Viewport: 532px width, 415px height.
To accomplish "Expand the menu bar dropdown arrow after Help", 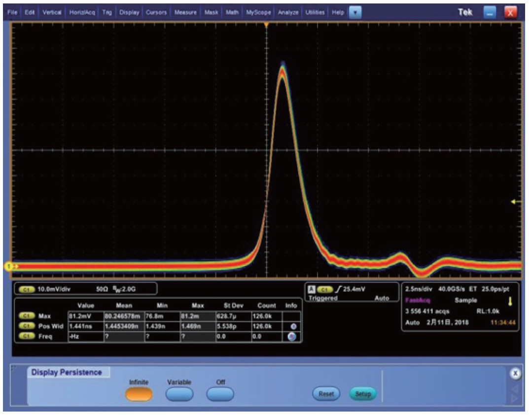I will click(354, 13).
